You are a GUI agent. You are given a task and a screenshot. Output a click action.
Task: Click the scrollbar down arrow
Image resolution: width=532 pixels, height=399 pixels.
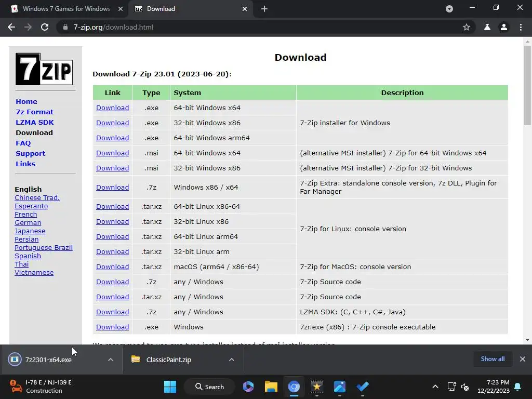[x=527, y=340]
